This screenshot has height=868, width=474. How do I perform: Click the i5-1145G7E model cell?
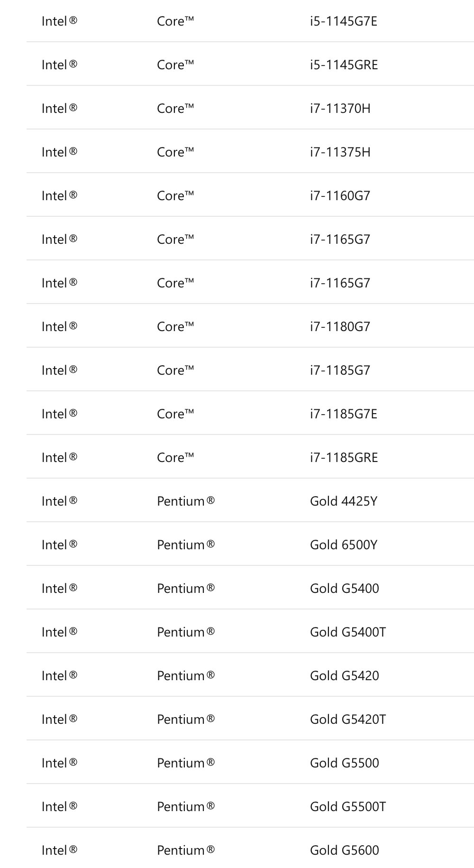tap(344, 21)
